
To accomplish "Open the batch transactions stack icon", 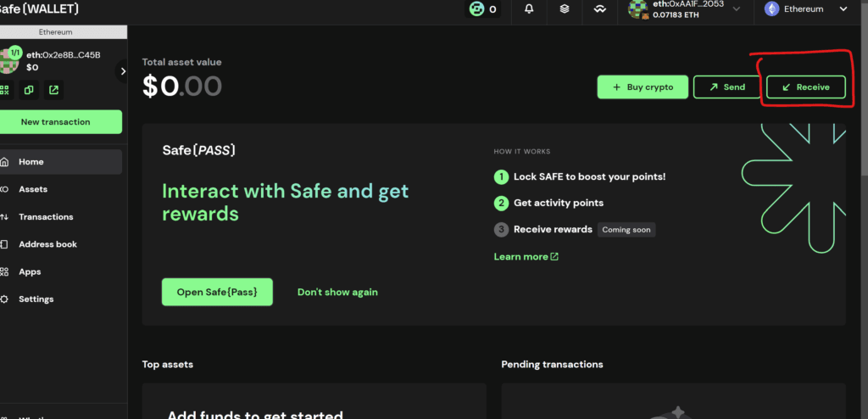I will pyautogui.click(x=564, y=9).
